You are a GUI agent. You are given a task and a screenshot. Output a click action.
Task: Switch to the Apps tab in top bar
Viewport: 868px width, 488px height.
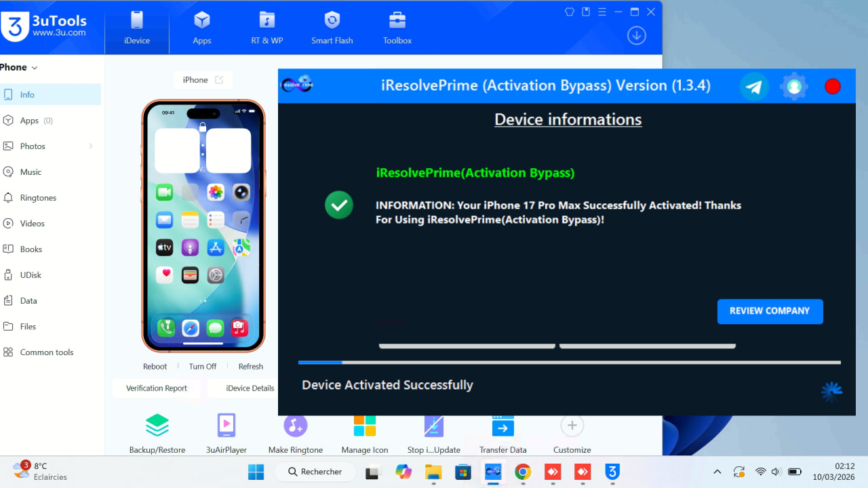(202, 28)
